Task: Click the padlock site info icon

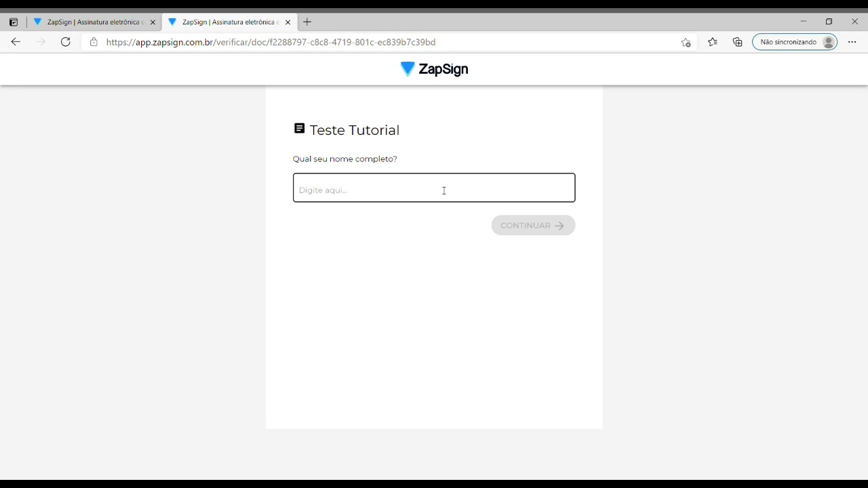Action: (x=94, y=42)
